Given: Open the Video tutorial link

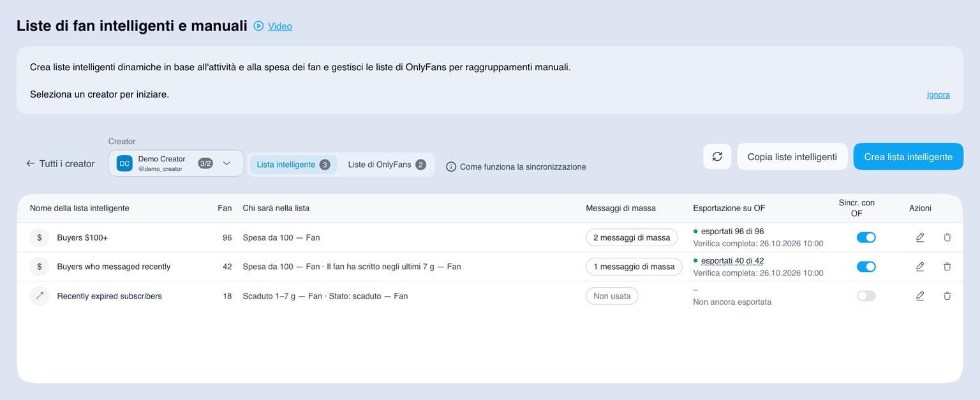Looking at the screenshot, I should (280, 26).
